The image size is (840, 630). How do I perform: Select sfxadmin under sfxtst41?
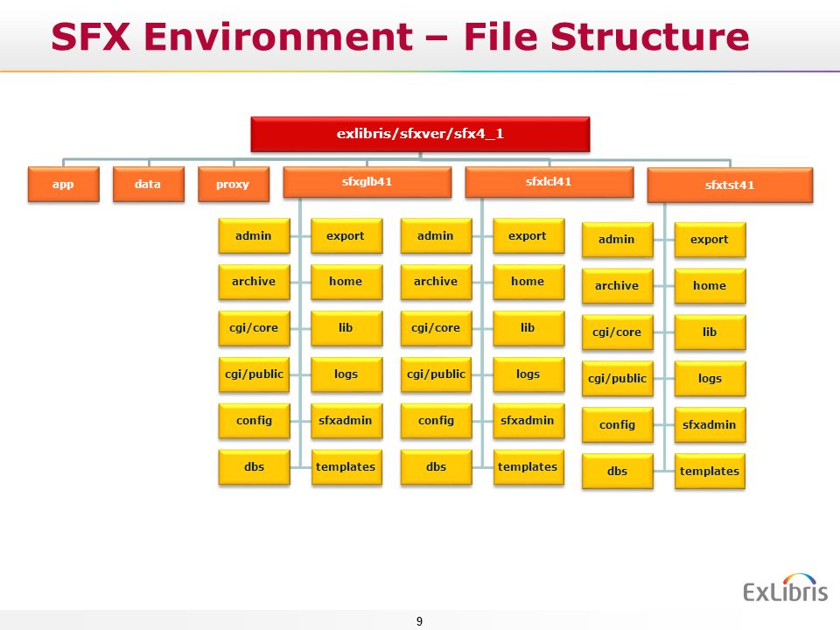coord(710,425)
